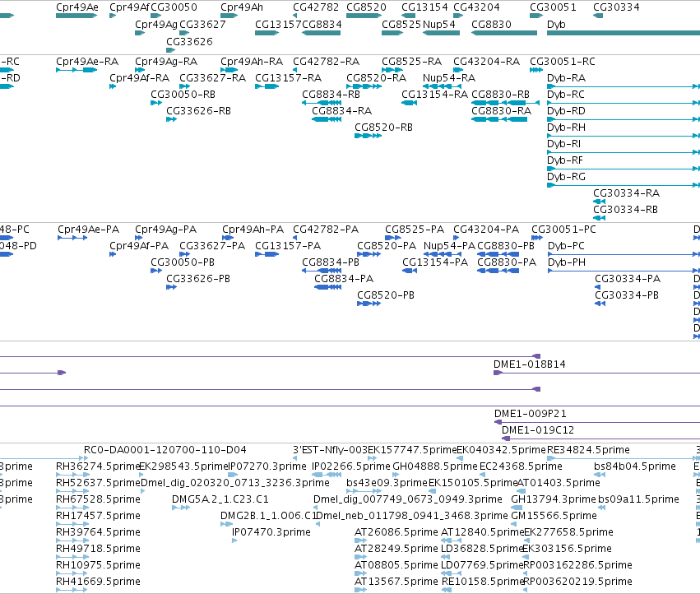Select the CG8834 gene label

pyautogui.click(x=322, y=25)
